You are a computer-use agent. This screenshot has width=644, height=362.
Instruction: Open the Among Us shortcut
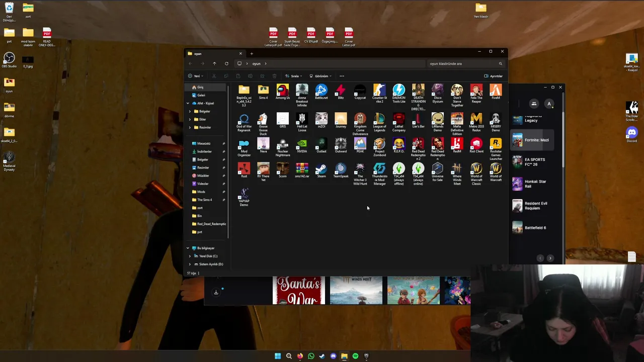[282, 92]
